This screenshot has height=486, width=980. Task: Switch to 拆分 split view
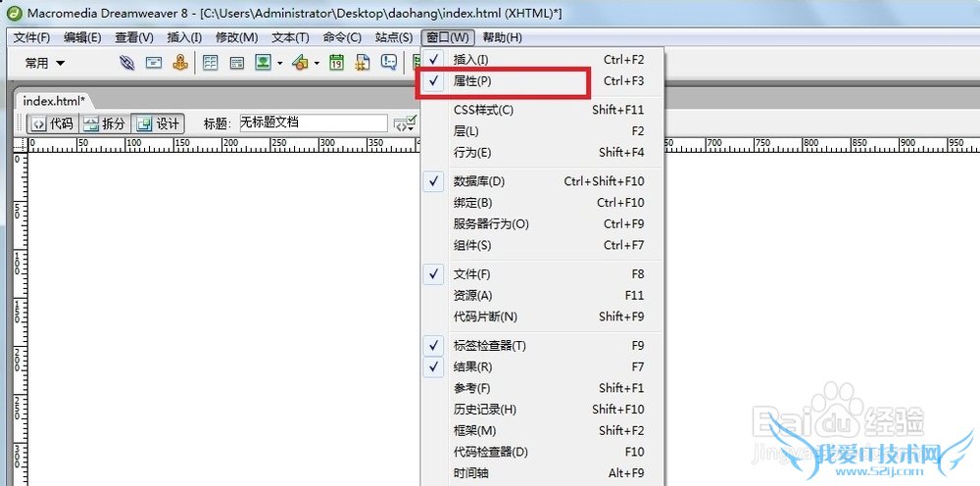(105, 123)
